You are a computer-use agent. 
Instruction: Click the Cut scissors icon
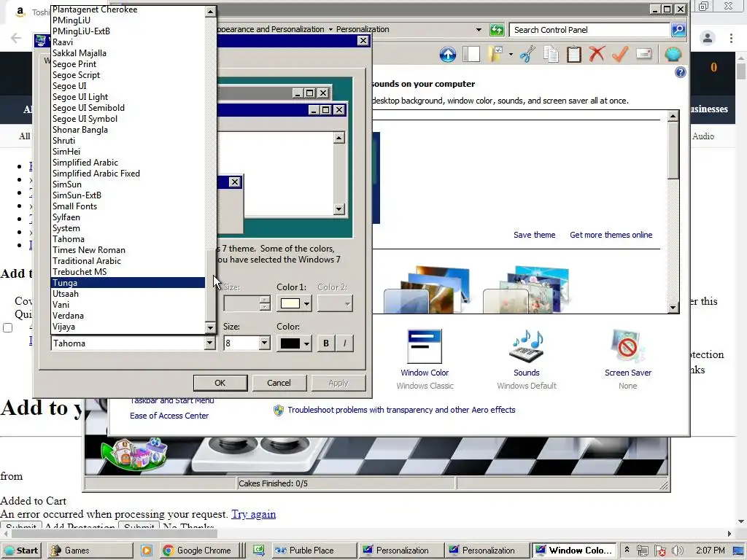[527, 54]
